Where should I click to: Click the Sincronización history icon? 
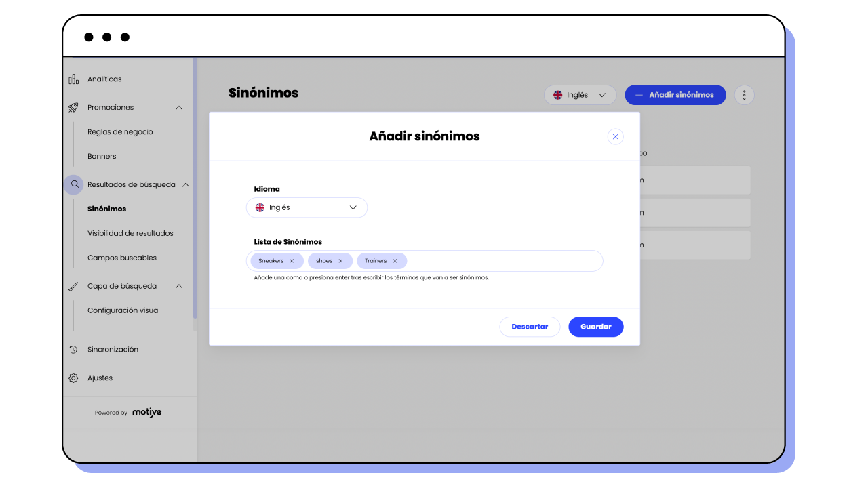pyautogui.click(x=73, y=350)
